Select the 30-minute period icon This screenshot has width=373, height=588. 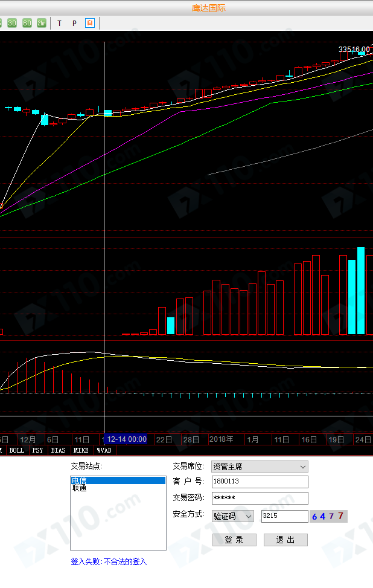(x=12, y=23)
